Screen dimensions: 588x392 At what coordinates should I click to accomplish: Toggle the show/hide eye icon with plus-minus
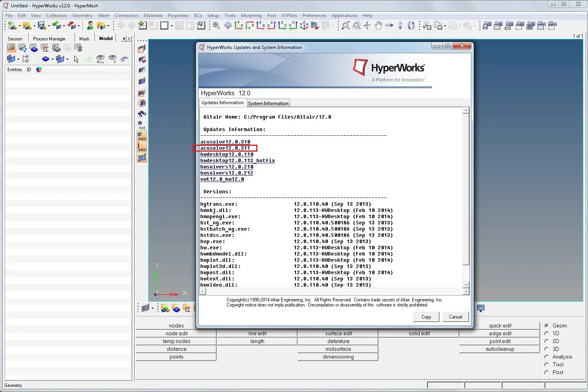point(100,59)
